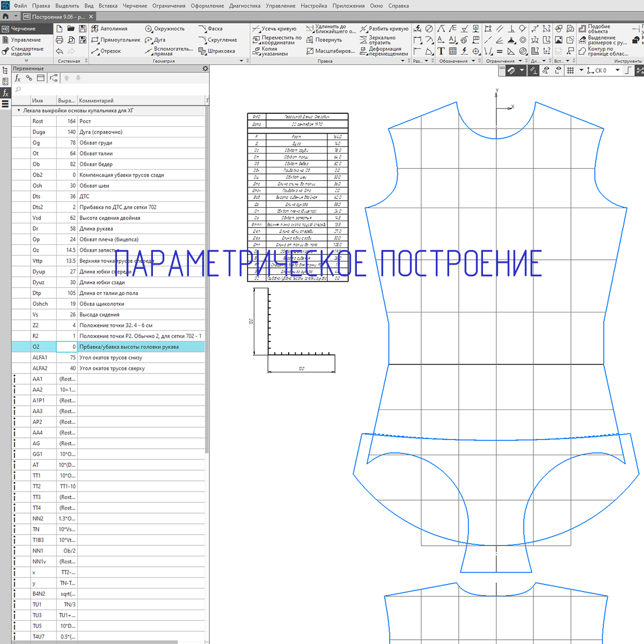
Task: Toggle the grid display button
Action: pos(570,70)
